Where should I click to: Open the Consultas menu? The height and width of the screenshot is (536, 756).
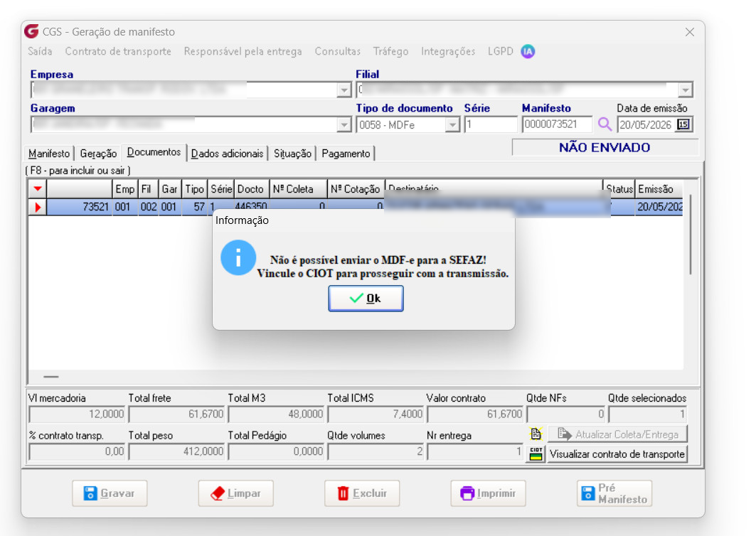(338, 51)
